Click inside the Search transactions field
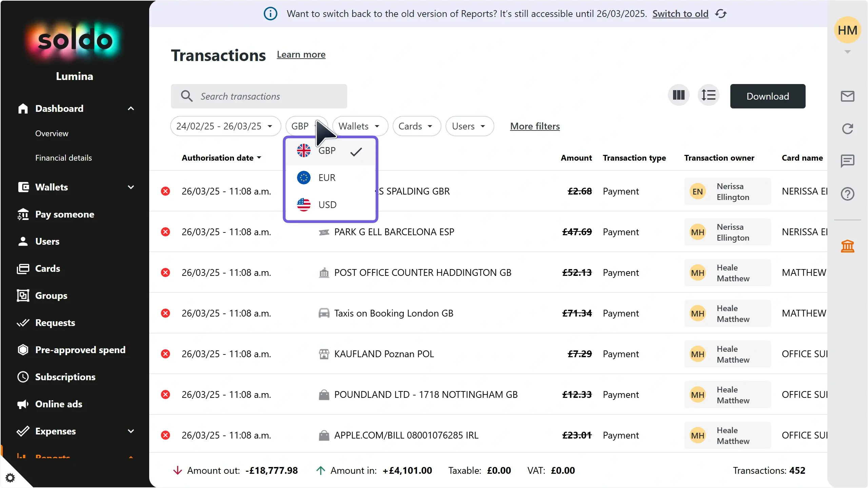The image size is (868, 488). tap(259, 96)
